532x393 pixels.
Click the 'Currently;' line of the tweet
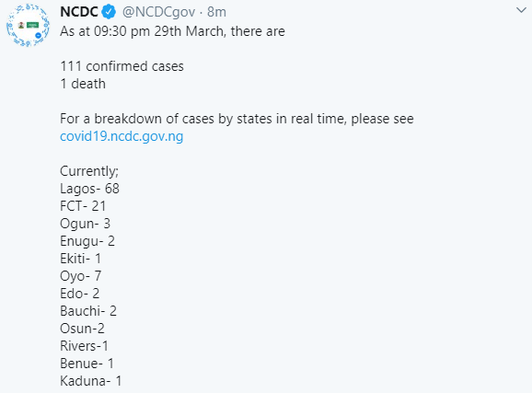[89, 171]
